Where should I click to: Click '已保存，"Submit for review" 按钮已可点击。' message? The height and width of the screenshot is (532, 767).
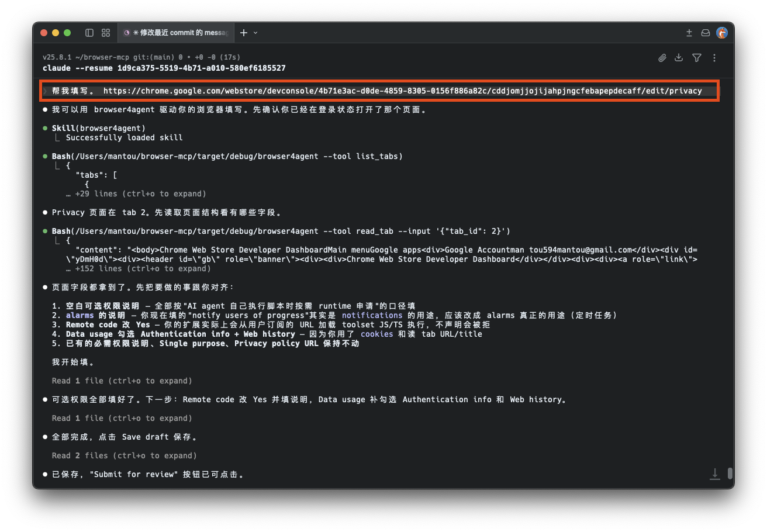147,474
